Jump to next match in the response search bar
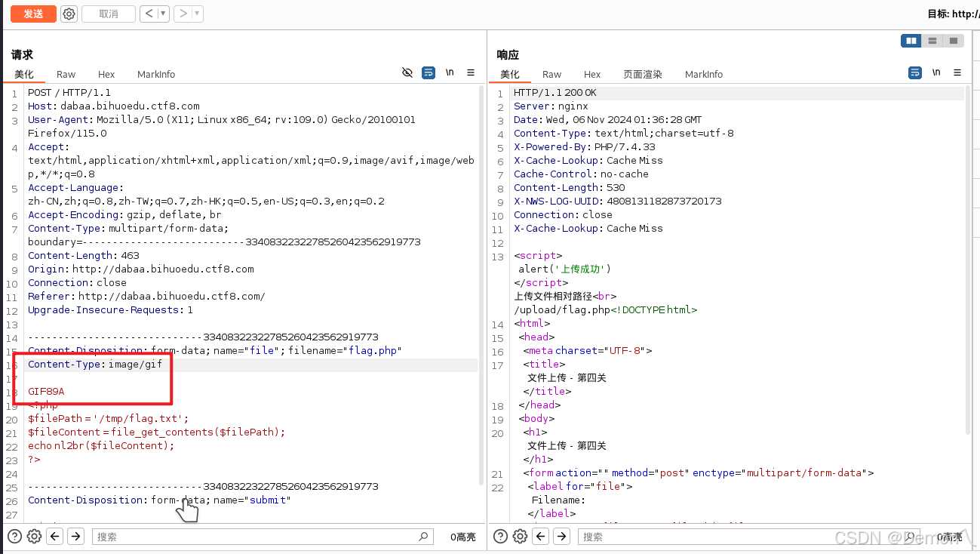 (x=561, y=537)
